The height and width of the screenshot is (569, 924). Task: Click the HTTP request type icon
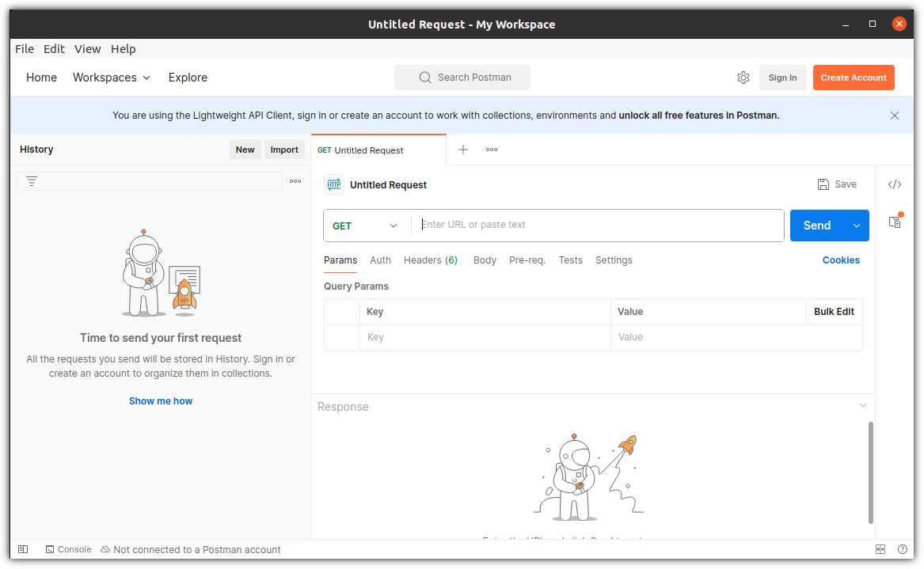(x=334, y=185)
